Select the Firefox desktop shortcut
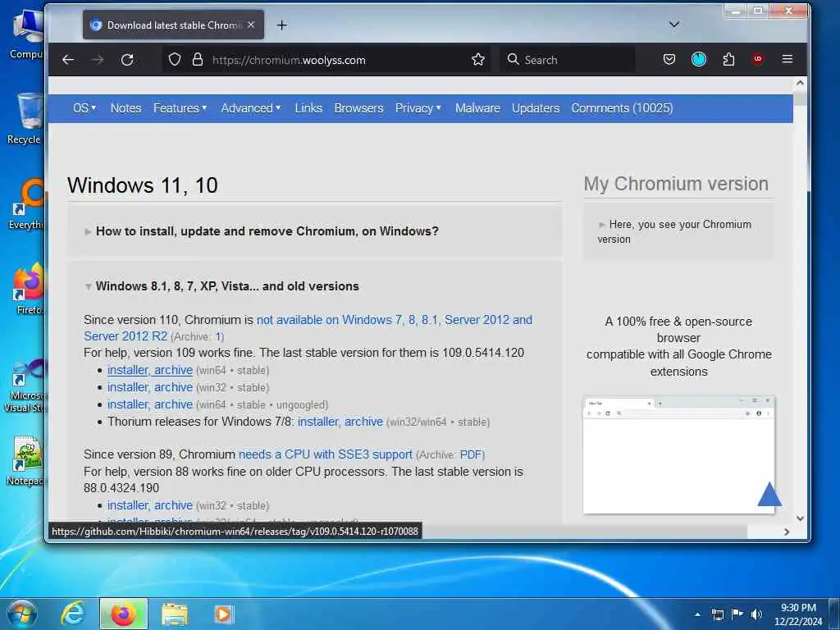The height and width of the screenshot is (630, 840). coord(27,290)
